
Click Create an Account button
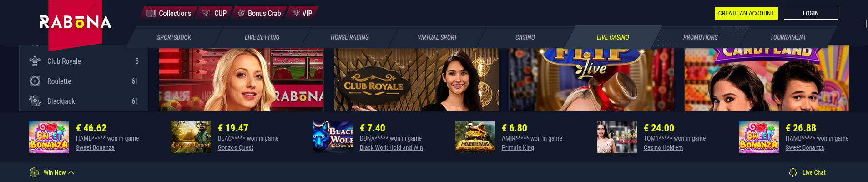tap(746, 13)
